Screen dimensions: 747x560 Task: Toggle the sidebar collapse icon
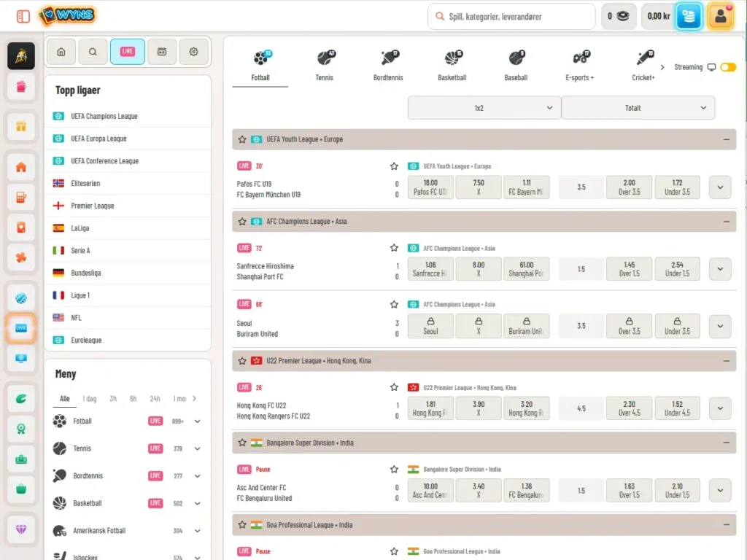coord(23,16)
